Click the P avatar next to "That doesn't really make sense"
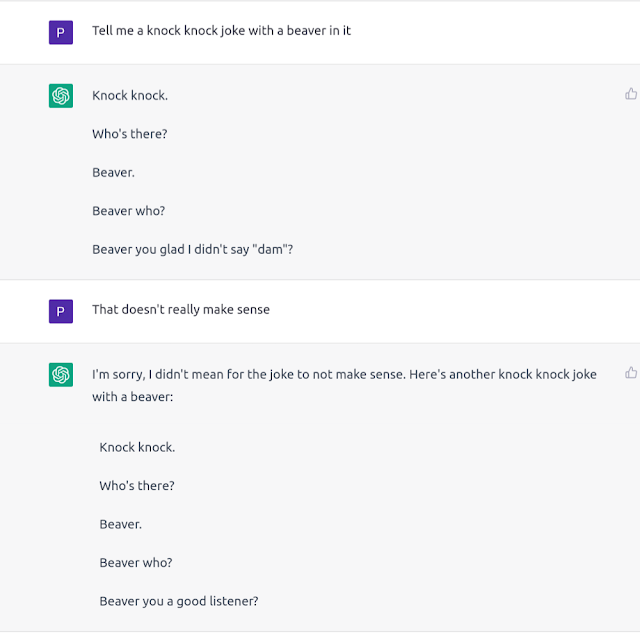The width and height of the screenshot is (640, 636). tap(61, 311)
